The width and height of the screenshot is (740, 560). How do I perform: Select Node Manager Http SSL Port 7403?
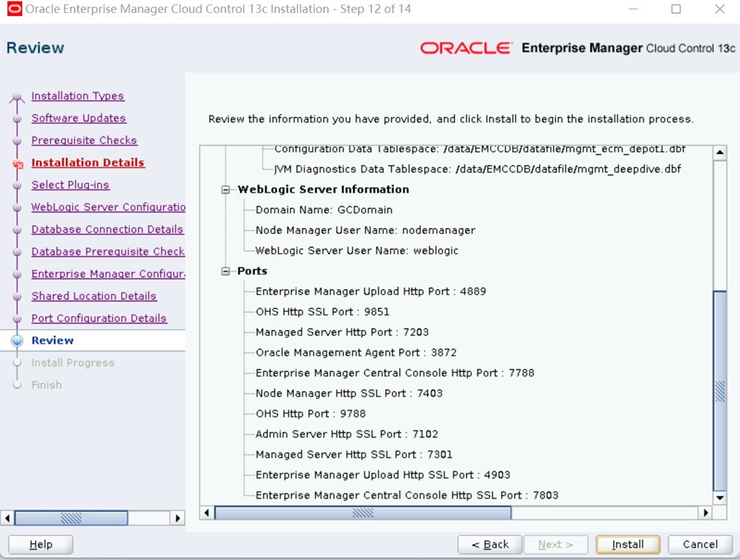coord(349,393)
